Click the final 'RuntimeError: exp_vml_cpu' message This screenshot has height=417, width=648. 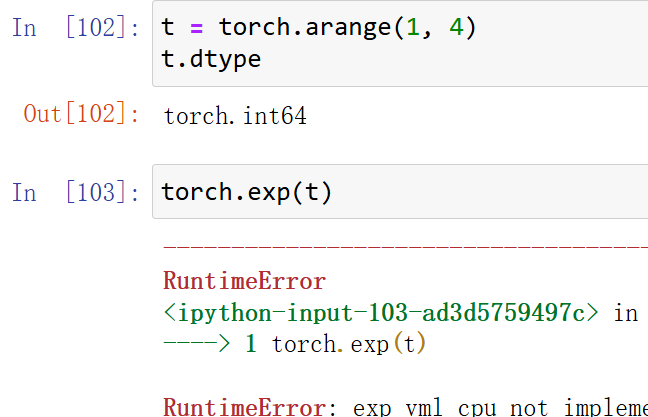[405, 407]
